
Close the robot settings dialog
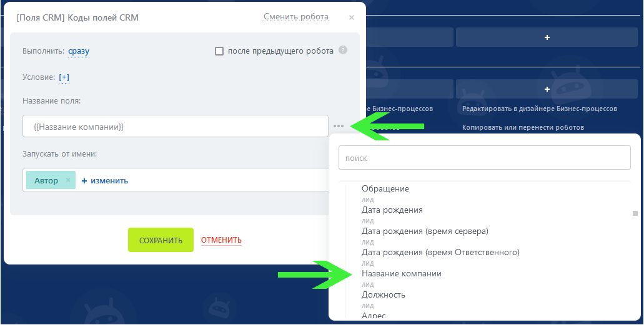pyautogui.click(x=351, y=17)
